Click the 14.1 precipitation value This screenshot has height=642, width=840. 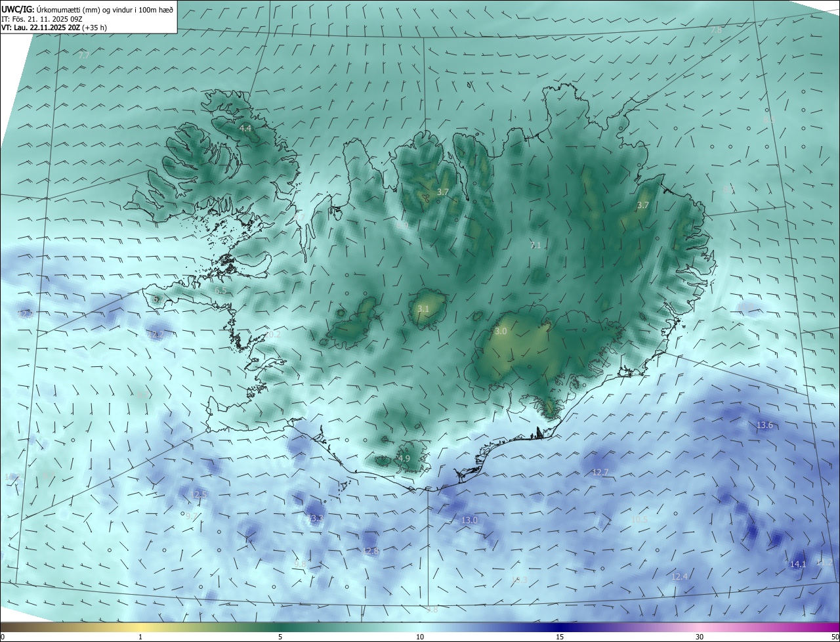(798, 565)
